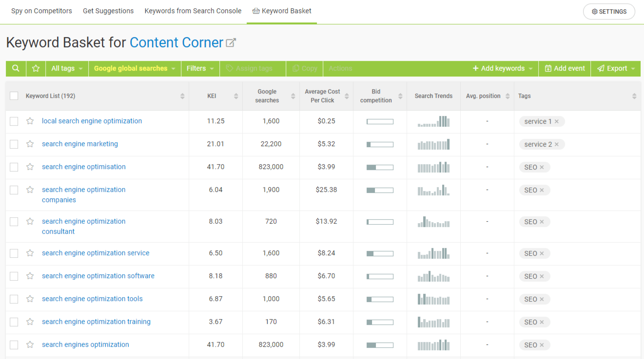Viewport: 644px width, 359px height.
Task: Open the keyword search magnifier
Action: (15, 68)
